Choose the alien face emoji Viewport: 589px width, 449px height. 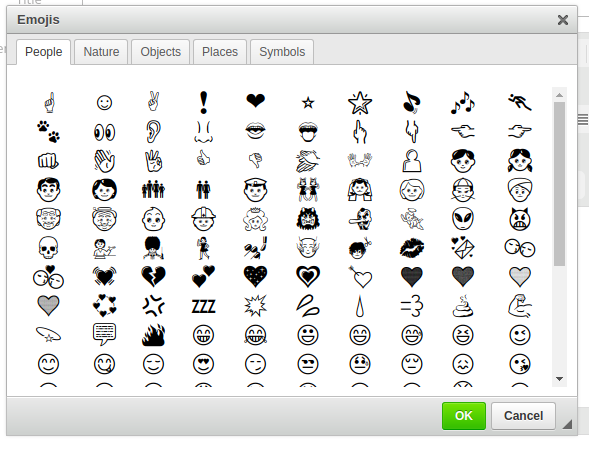(x=463, y=219)
